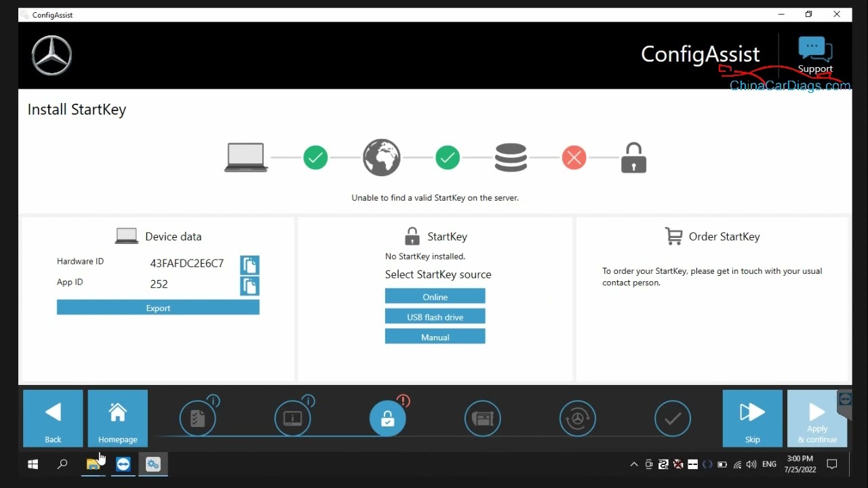
Task: Open the fourth workflow step with device icon
Action: 483,418
